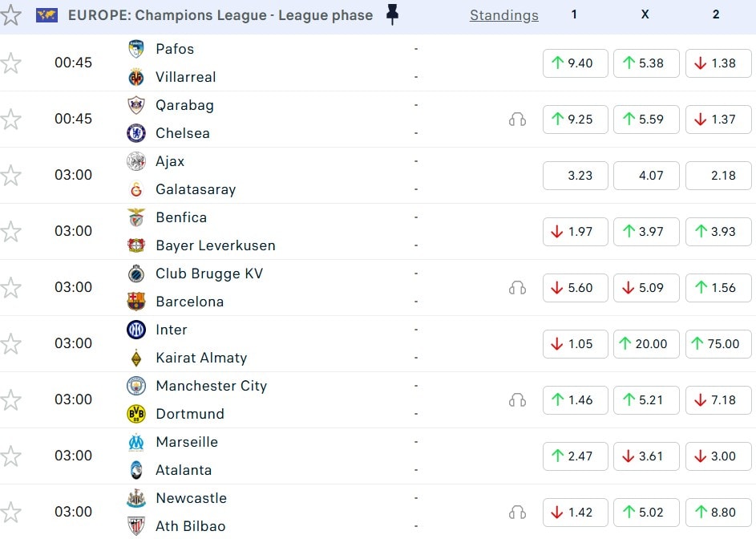Select the 5.21 draw odds for Manchester City
The height and width of the screenshot is (539, 756).
pos(645,400)
